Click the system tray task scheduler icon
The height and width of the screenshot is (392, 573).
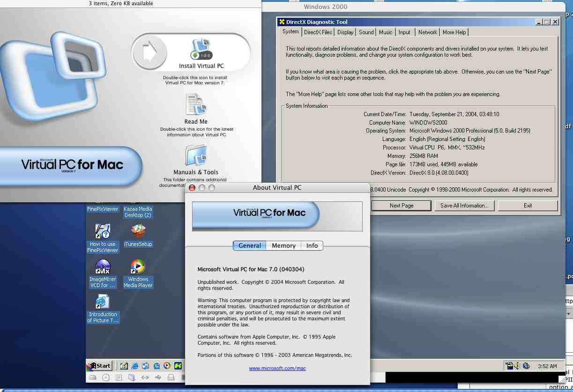[509, 366]
